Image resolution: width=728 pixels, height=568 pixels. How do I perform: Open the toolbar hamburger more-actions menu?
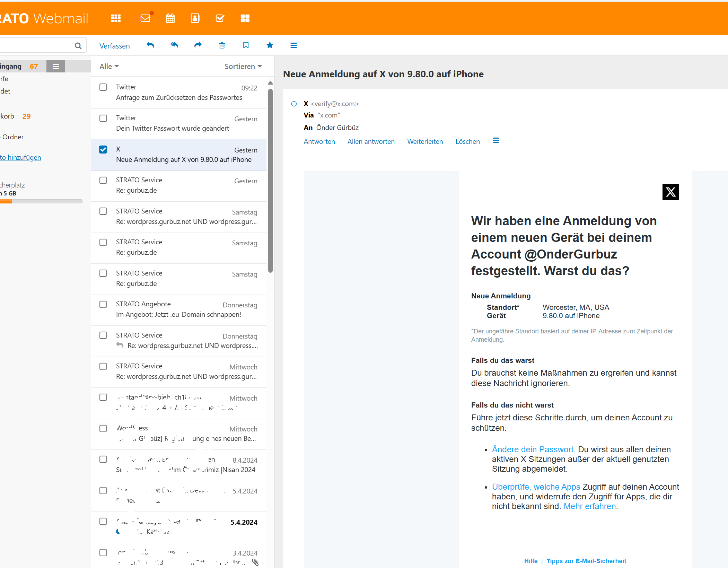[294, 45]
